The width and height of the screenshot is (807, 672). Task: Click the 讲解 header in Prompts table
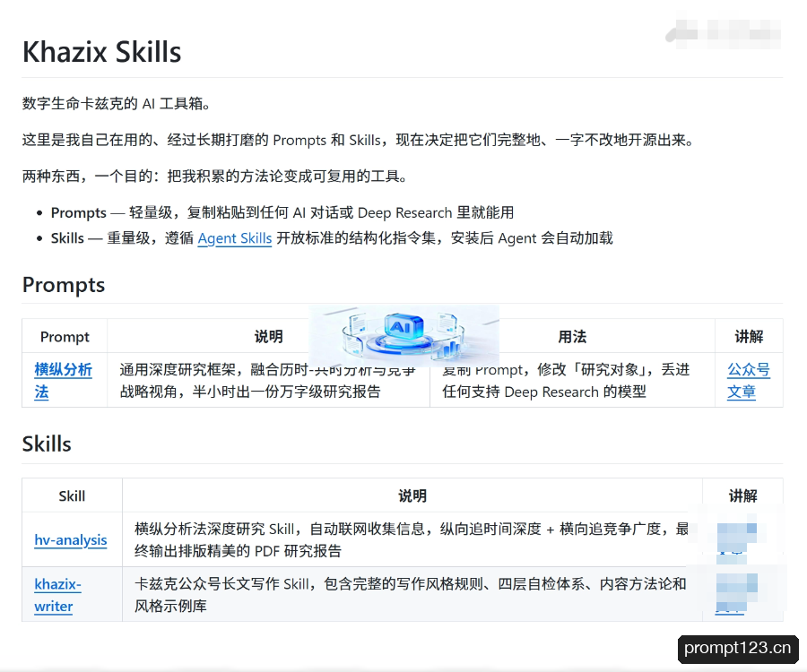point(749,337)
